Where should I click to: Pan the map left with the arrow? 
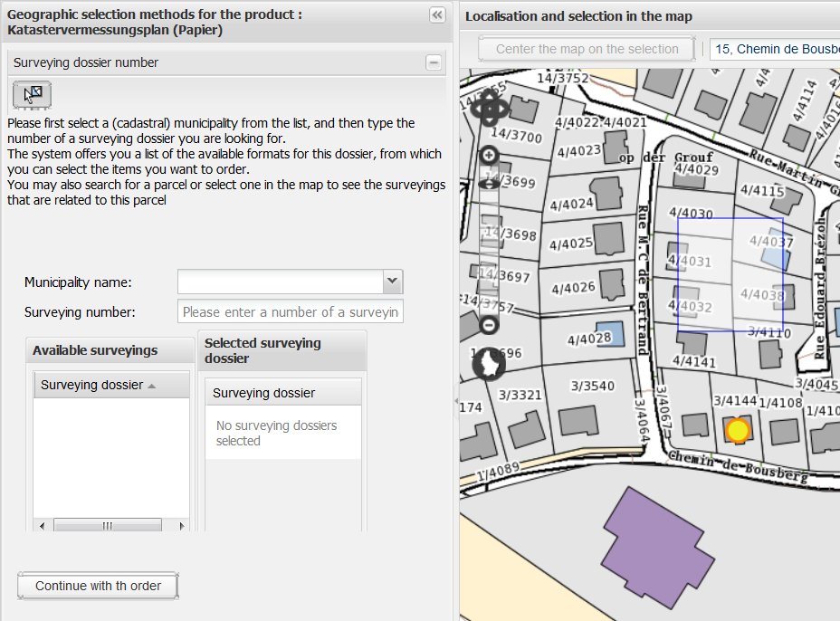click(476, 109)
